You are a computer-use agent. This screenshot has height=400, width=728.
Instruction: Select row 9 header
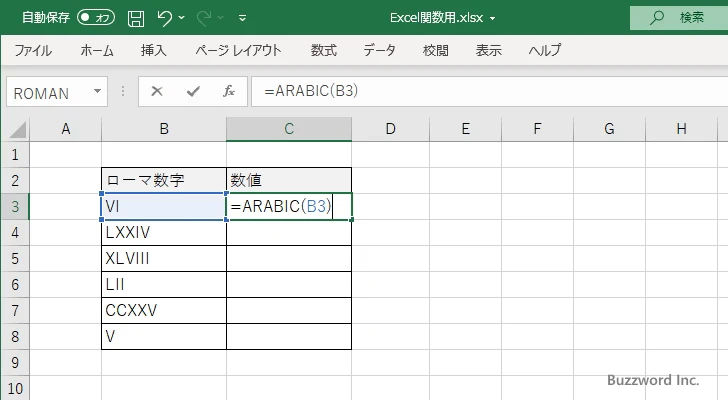[15, 362]
